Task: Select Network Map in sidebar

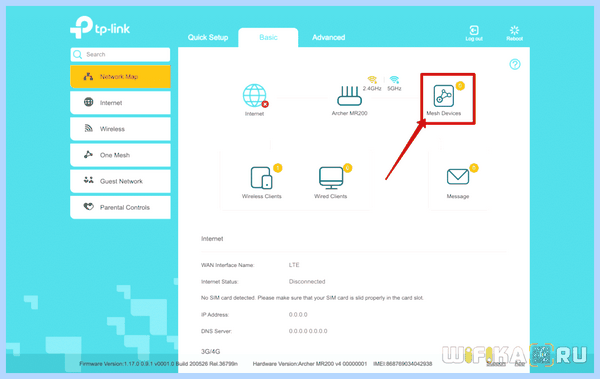Action: click(x=120, y=77)
